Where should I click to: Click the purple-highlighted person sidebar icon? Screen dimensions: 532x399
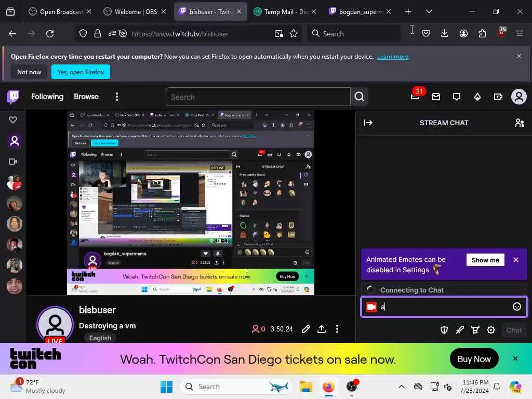pyautogui.click(x=14, y=141)
